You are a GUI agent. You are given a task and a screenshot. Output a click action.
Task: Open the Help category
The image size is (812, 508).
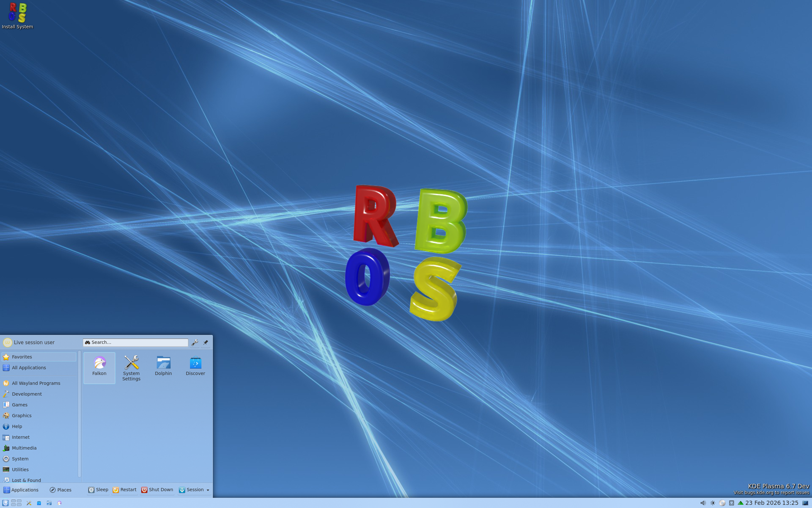point(39,426)
